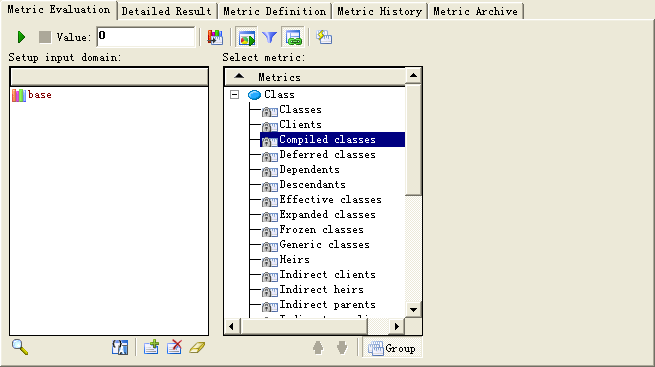Collapse the Class metrics node

(x=235, y=94)
